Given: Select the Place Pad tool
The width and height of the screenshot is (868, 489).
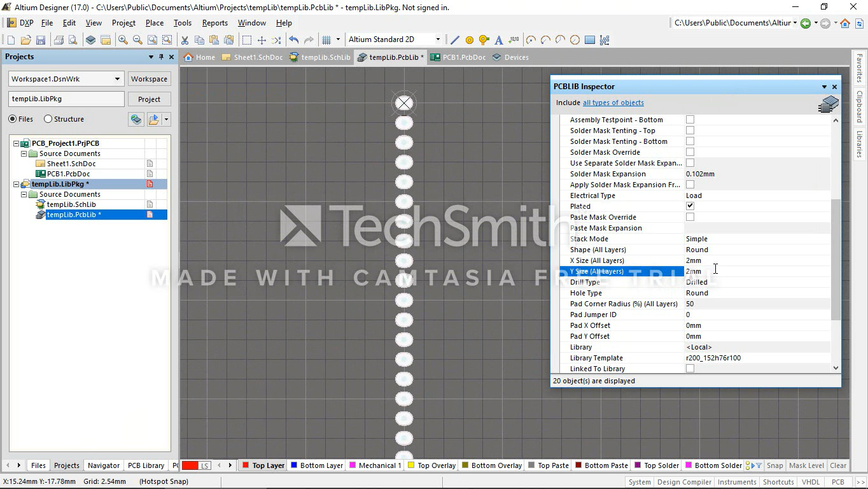Looking at the screenshot, I should click(x=470, y=40).
